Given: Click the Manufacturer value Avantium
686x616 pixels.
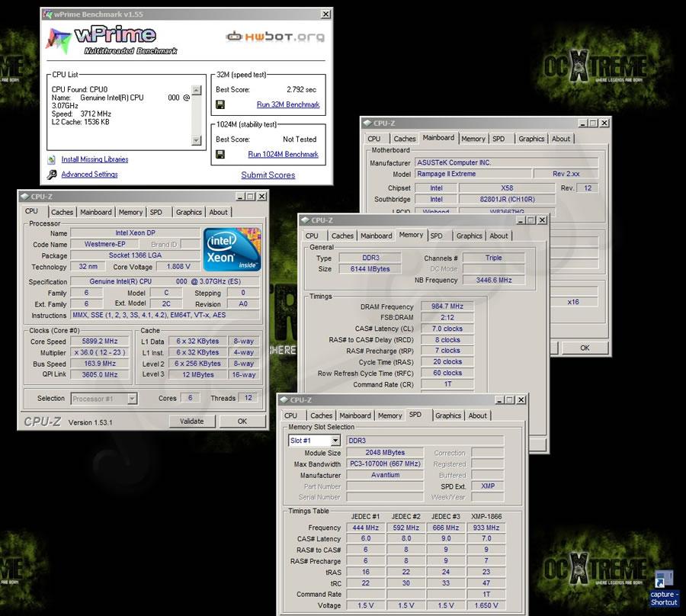Looking at the screenshot, I should 385,475.
